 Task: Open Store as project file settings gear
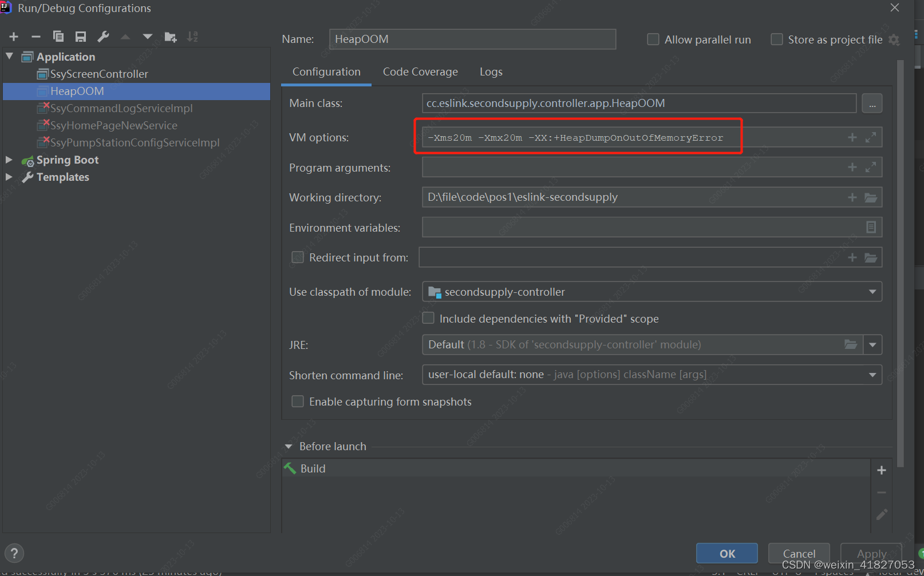[894, 39]
